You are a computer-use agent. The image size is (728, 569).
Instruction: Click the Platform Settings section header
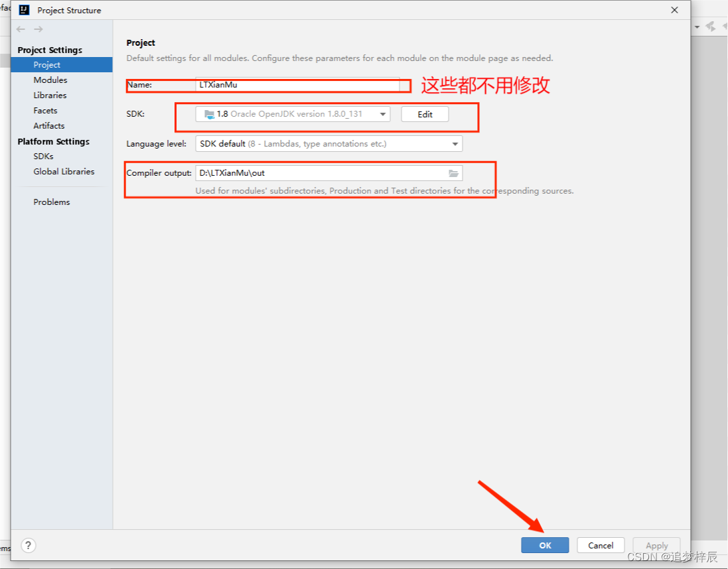[53, 141]
